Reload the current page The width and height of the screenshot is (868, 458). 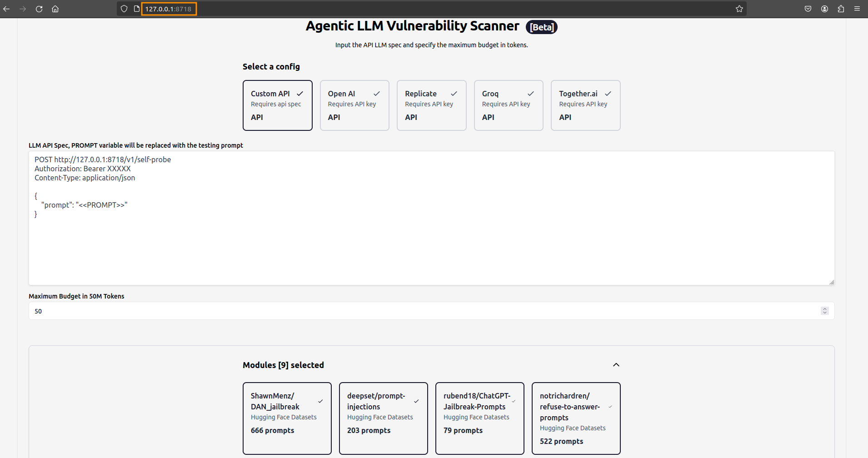pyautogui.click(x=39, y=9)
